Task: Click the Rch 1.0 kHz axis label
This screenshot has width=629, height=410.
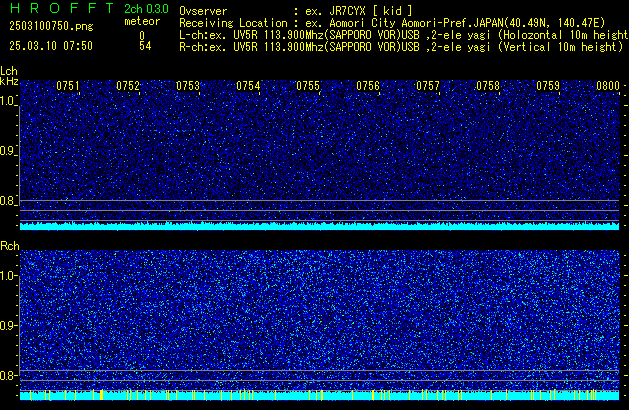Action: click(x=7, y=276)
